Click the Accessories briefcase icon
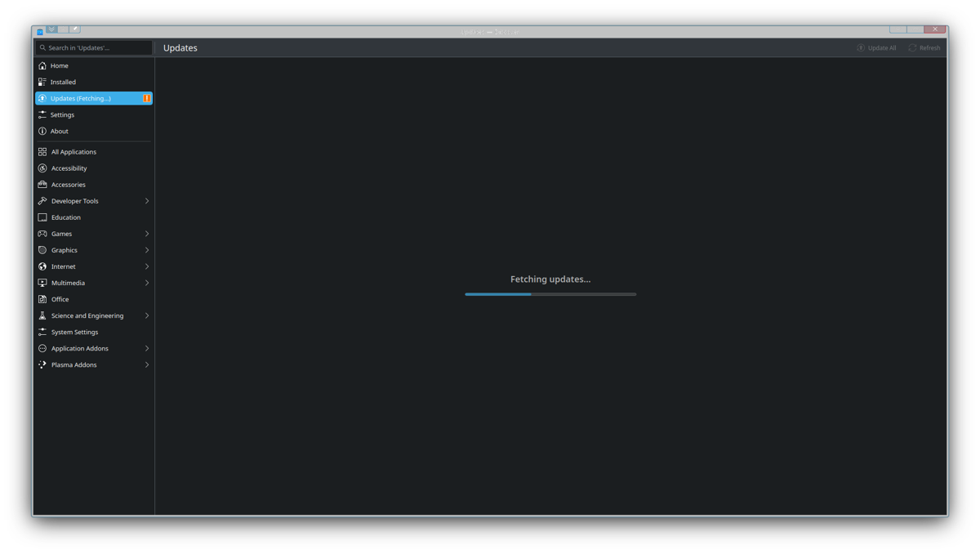Viewport: 980px width, 554px height. 42,185
